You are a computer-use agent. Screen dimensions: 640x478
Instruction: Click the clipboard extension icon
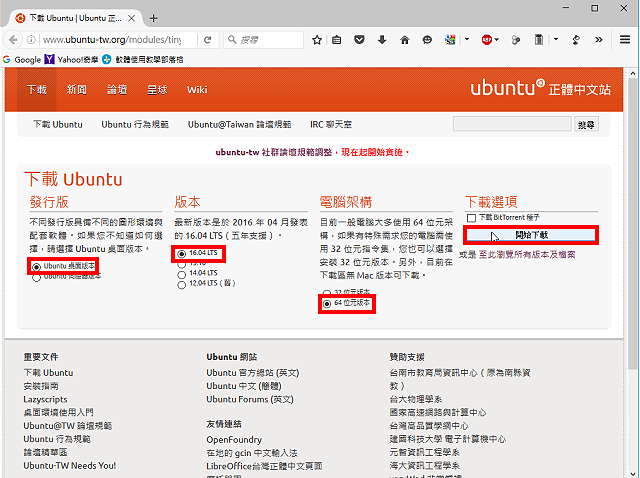pos(539,40)
